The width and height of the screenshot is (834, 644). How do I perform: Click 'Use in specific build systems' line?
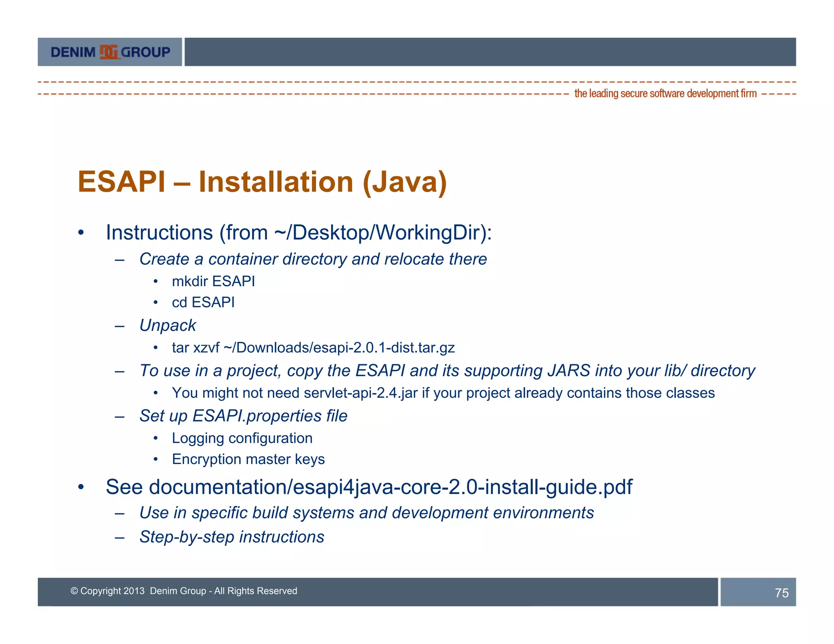coord(366,513)
